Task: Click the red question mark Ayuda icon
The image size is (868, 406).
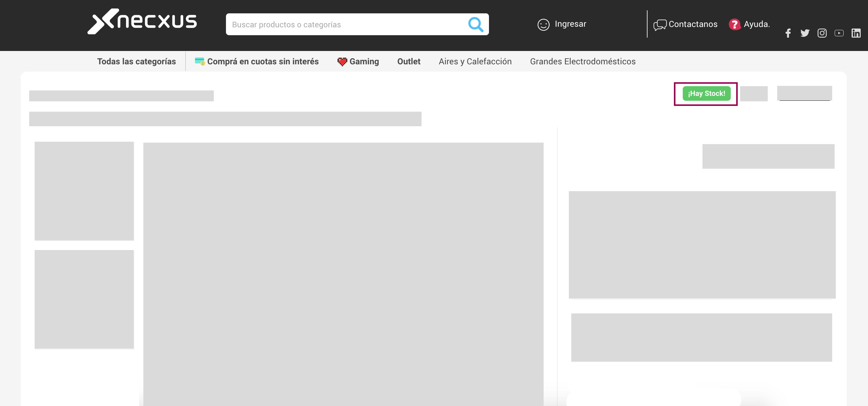Action: (734, 24)
